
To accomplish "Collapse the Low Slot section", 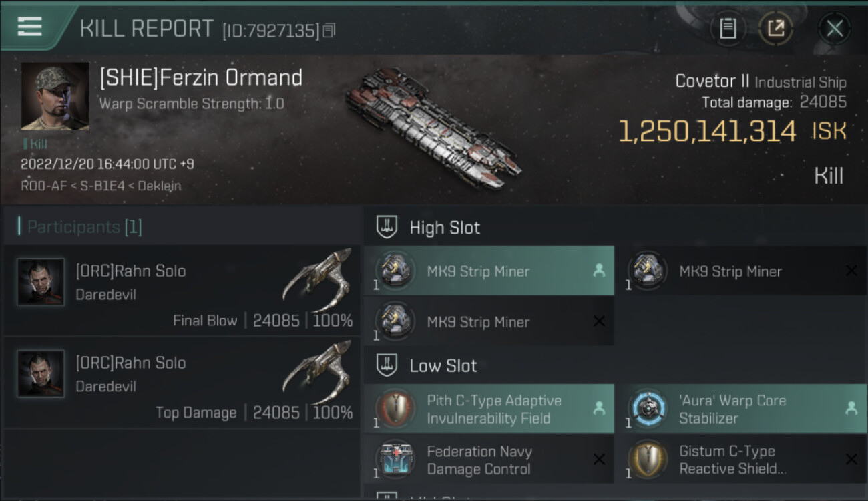I will (x=387, y=365).
